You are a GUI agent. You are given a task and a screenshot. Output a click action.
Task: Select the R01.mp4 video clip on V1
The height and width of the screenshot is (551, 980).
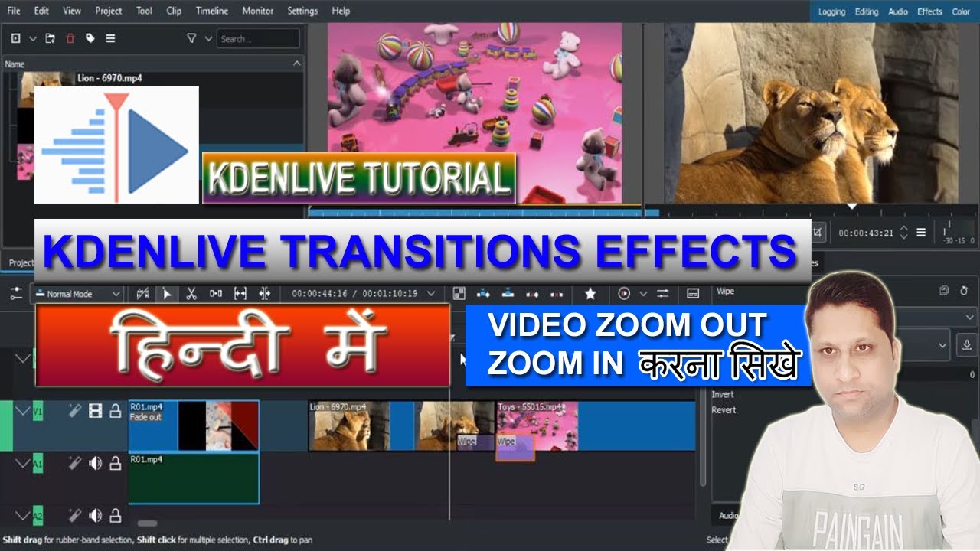tap(194, 426)
